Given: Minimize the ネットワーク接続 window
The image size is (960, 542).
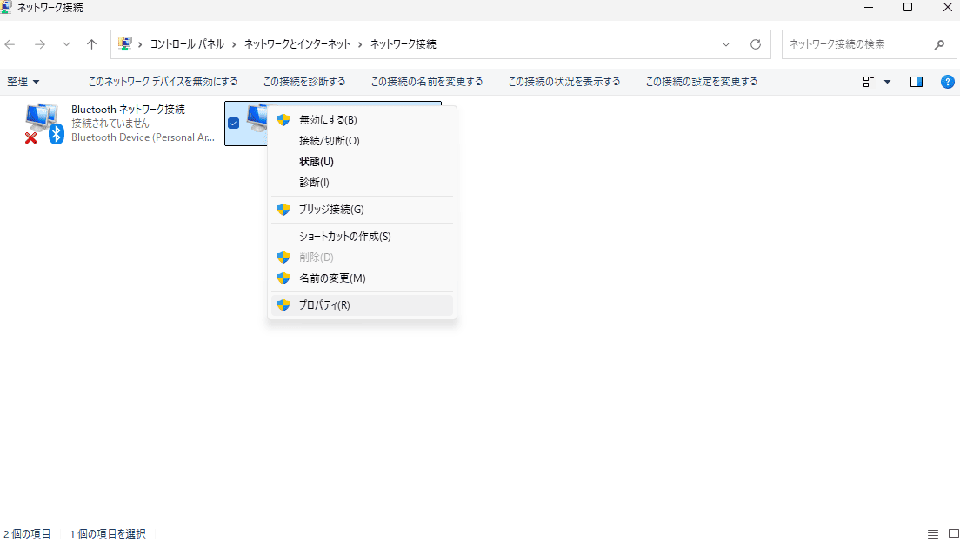Looking at the screenshot, I should [x=868, y=7].
